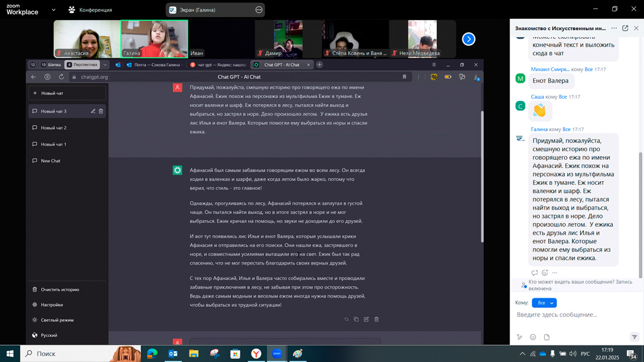
Task: Select the Перспектива tab group
Action: click(x=82, y=65)
